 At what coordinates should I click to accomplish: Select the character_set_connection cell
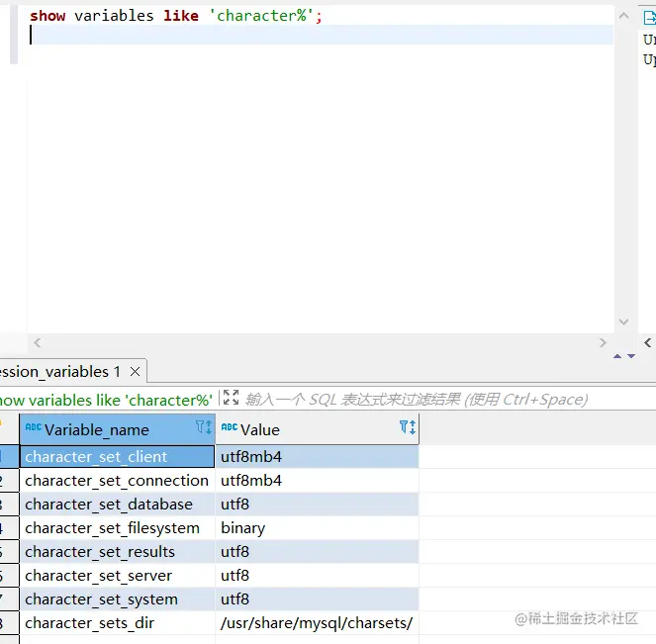click(117, 481)
